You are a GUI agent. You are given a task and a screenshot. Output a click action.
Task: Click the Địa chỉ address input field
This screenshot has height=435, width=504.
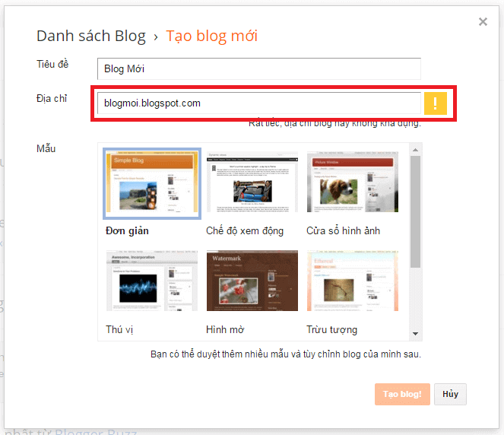pos(259,103)
